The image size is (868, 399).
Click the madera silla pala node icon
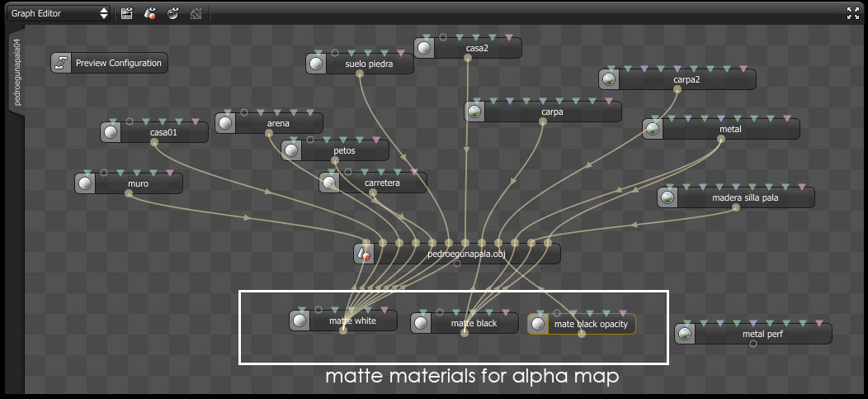point(668,197)
